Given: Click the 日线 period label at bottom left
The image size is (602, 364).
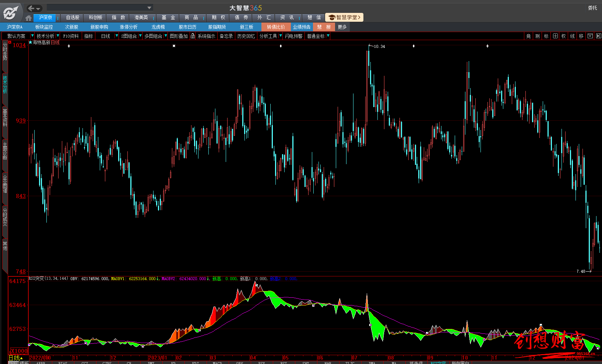Looking at the screenshot, I should point(14,358).
